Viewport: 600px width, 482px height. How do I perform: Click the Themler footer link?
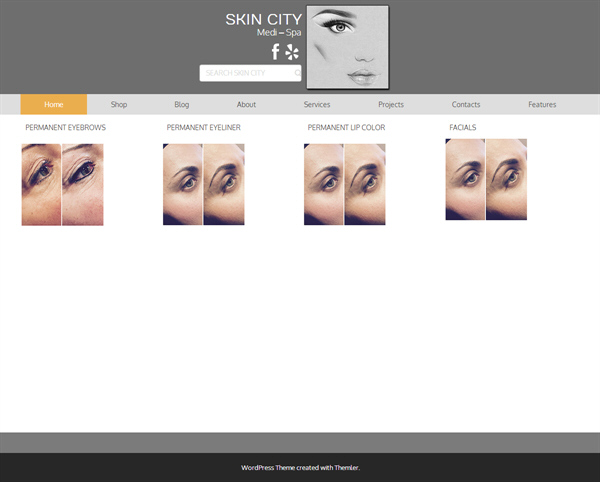click(346, 467)
